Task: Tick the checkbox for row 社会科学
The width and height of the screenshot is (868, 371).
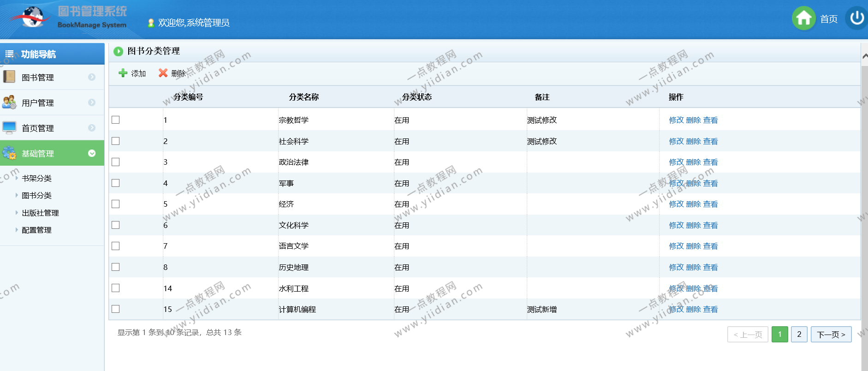Action: click(116, 141)
